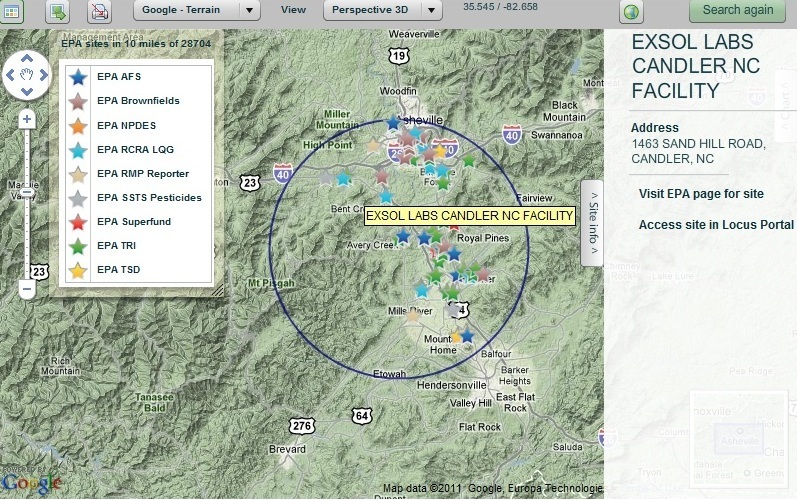Image resolution: width=797 pixels, height=500 pixels.
Task: Open the Google - Terrain basemap dropdown
Action: 197,10
